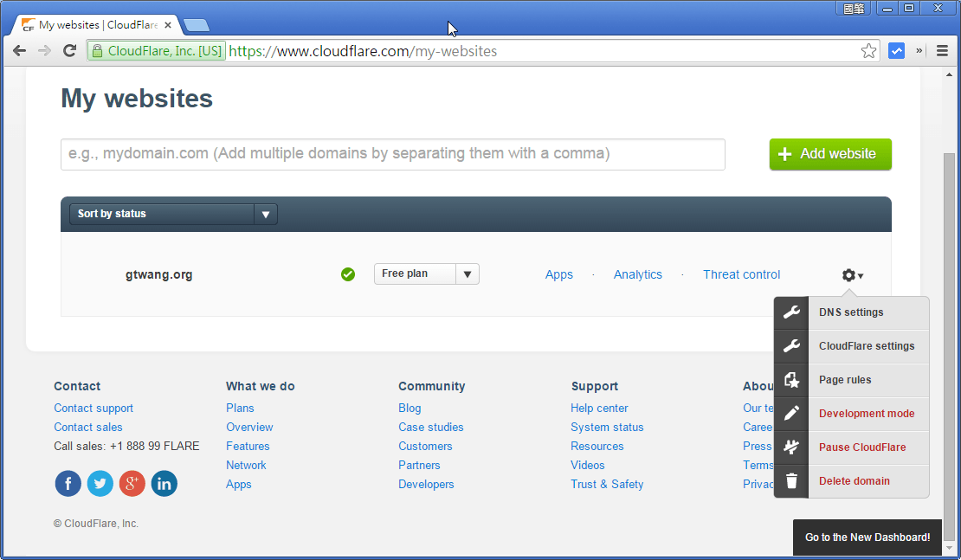This screenshot has height=560, width=961.
Task: Click the bookmark star in the address bar
Action: pyautogui.click(x=868, y=51)
